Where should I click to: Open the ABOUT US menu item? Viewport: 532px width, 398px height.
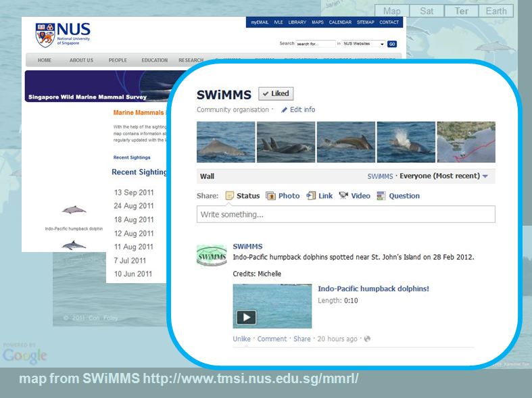[81, 60]
